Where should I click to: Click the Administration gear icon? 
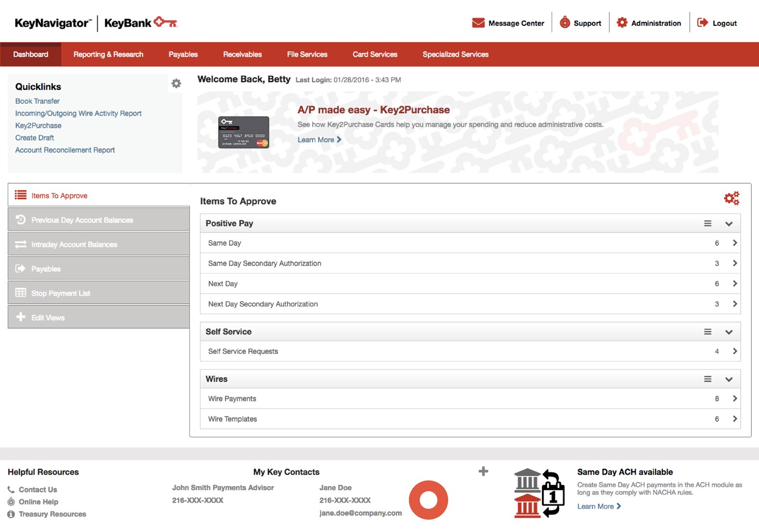(622, 23)
